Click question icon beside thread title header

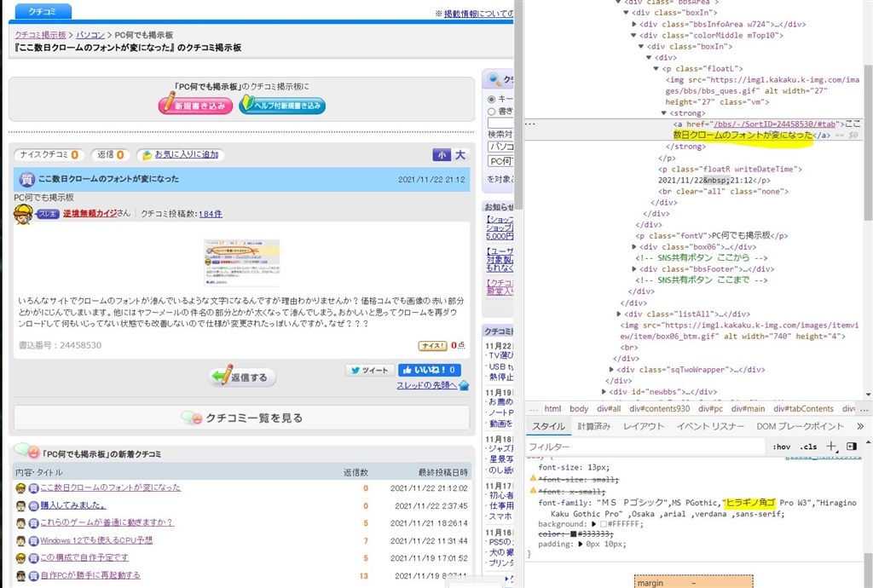pyautogui.click(x=26, y=179)
